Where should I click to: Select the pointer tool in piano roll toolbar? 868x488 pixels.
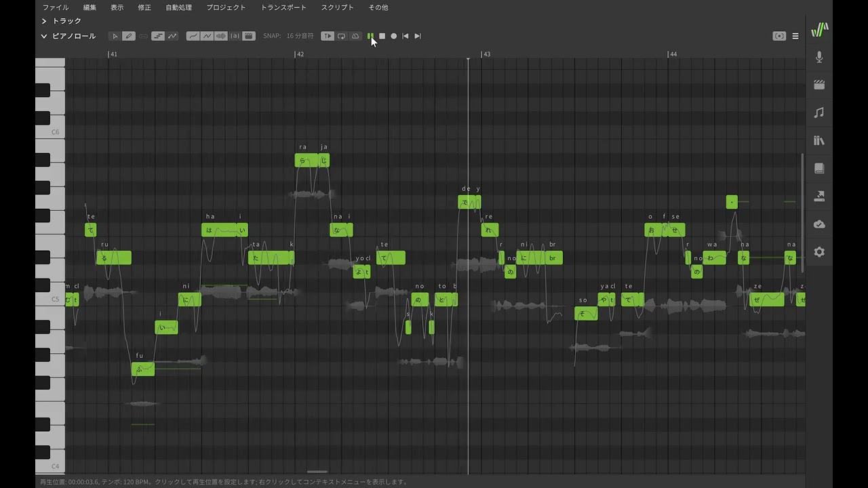pos(115,36)
